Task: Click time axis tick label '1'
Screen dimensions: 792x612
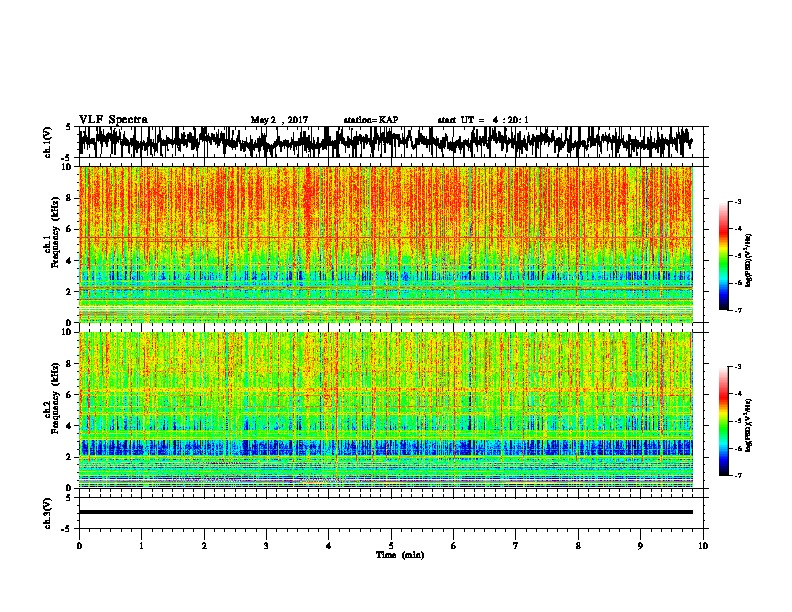Action: click(x=141, y=546)
